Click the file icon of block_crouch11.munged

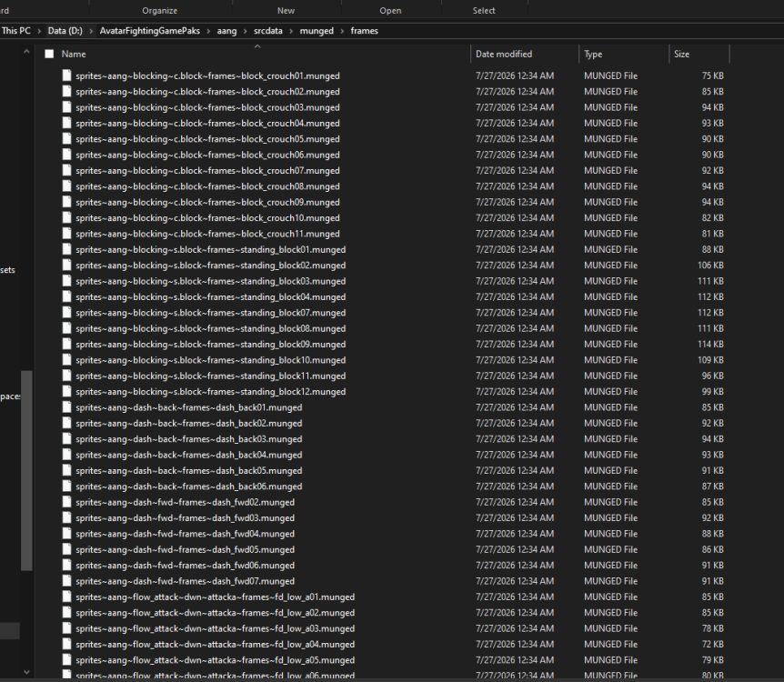[66, 234]
